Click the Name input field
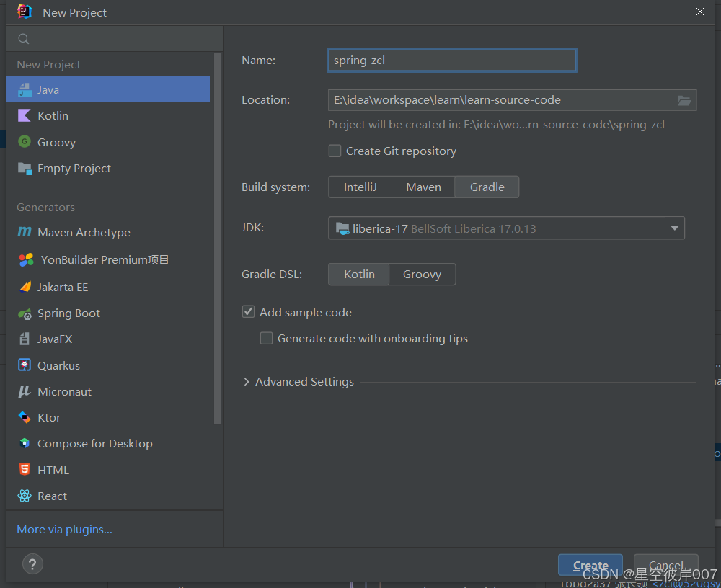Screen dimensions: 721x588 pos(451,61)
